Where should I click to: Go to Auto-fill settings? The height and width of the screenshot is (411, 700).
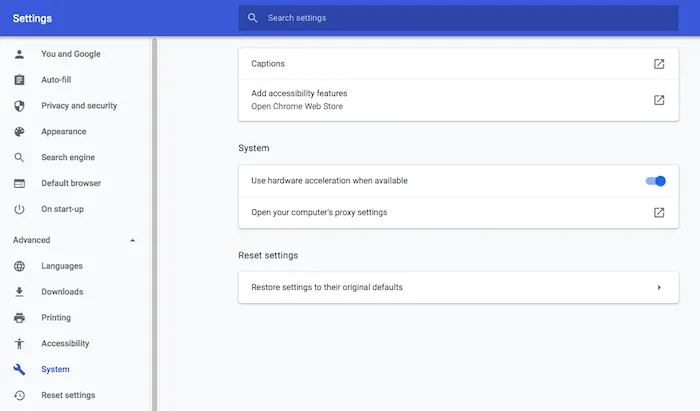[56, 80]
